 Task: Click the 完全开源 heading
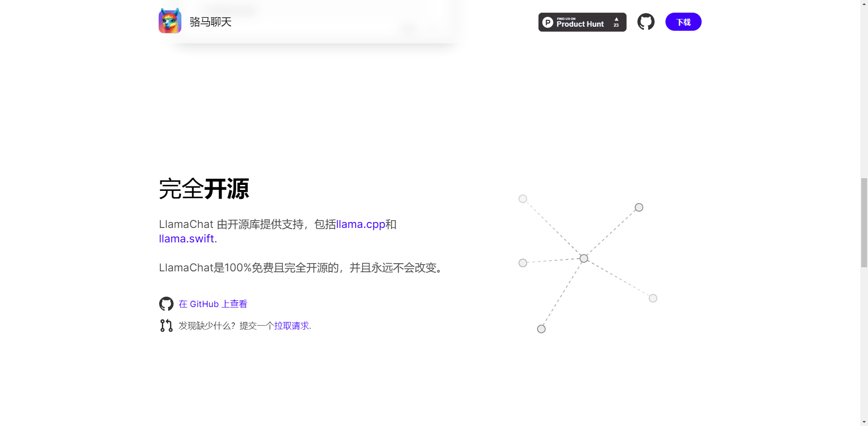click(x=204, y=189)
